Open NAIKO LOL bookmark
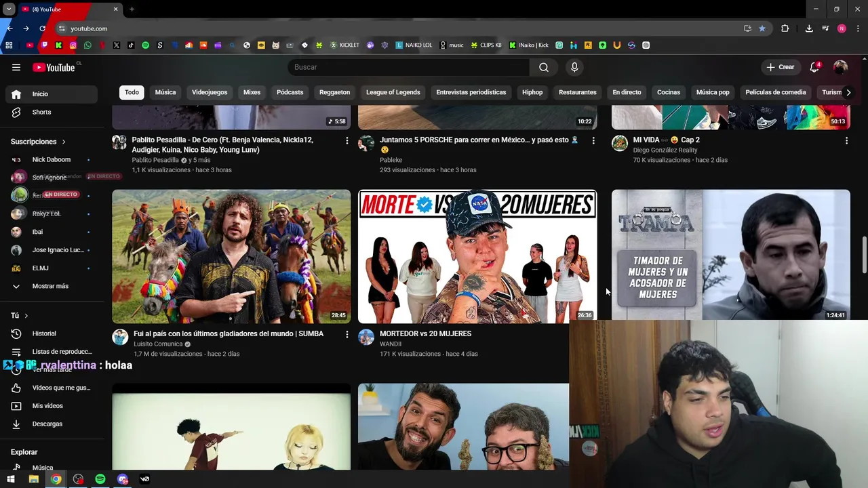This screenshot has width=868, height=488. click(414, 45)
